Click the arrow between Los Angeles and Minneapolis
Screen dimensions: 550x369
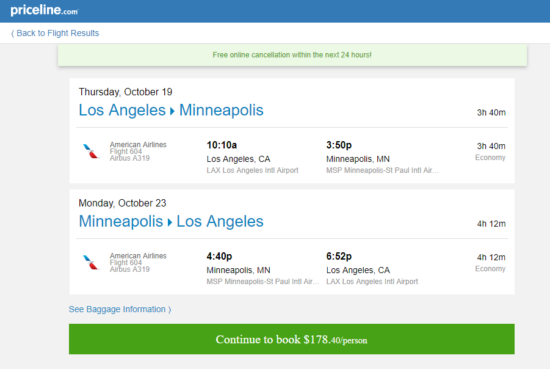tap(172, 112)
